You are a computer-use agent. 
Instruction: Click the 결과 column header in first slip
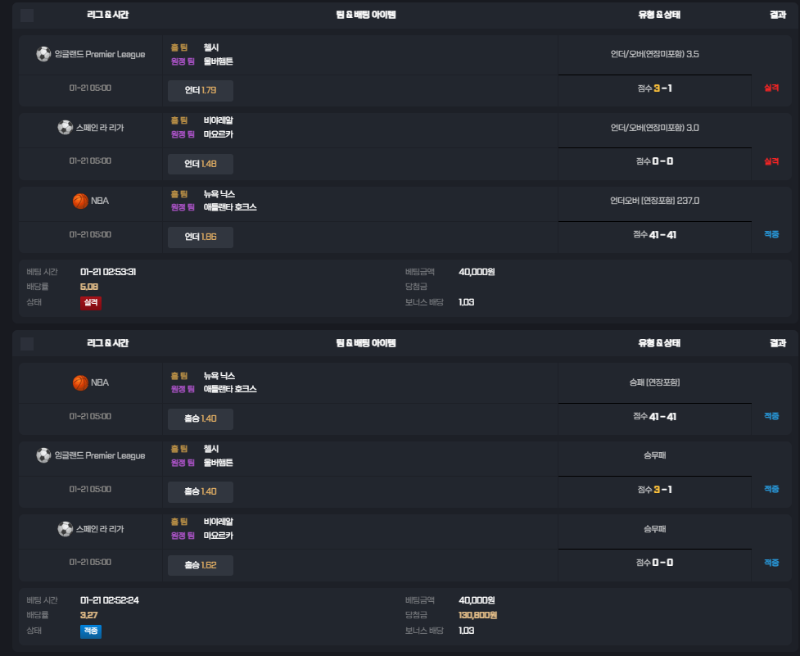click(778, 15)
